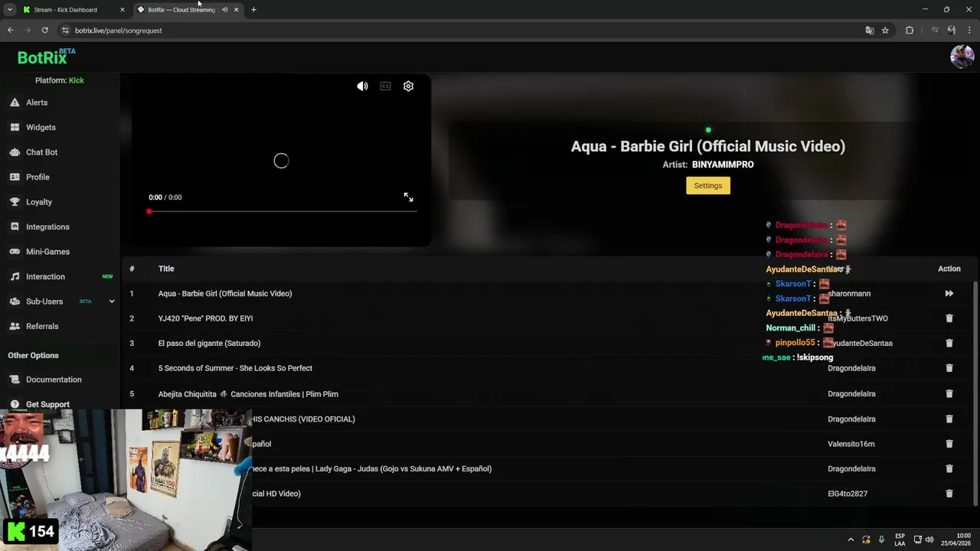The width and height of the screenshot is (980, 551).
Task: Mute the BotRix tab audio icon
Action: pyautogui.click(x=224, y=10)
